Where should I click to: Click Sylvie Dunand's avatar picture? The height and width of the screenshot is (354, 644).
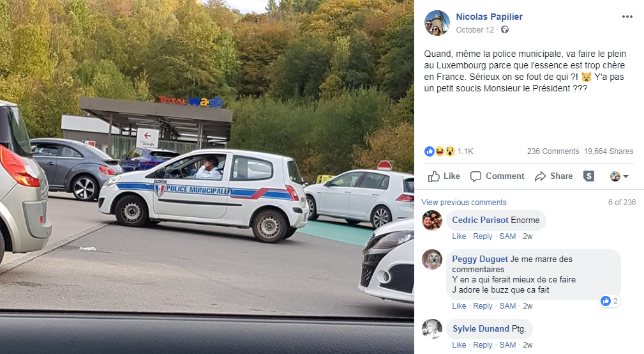tap(432, 329)
